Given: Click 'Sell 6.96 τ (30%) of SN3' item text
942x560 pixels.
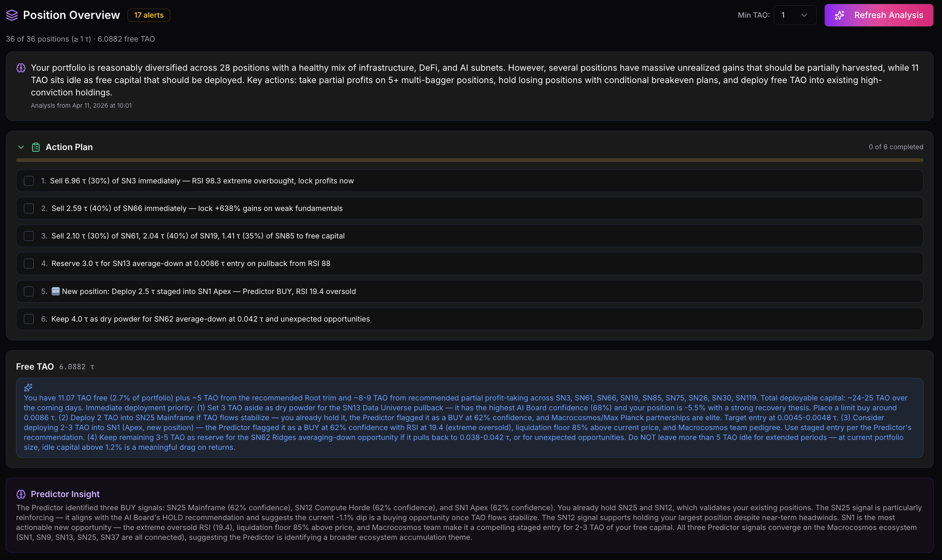Looking at the screenshot, I should (202, 181).
